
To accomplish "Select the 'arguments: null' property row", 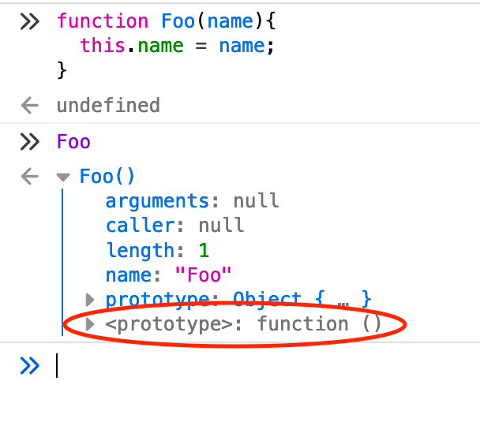I will coord(192,201).
